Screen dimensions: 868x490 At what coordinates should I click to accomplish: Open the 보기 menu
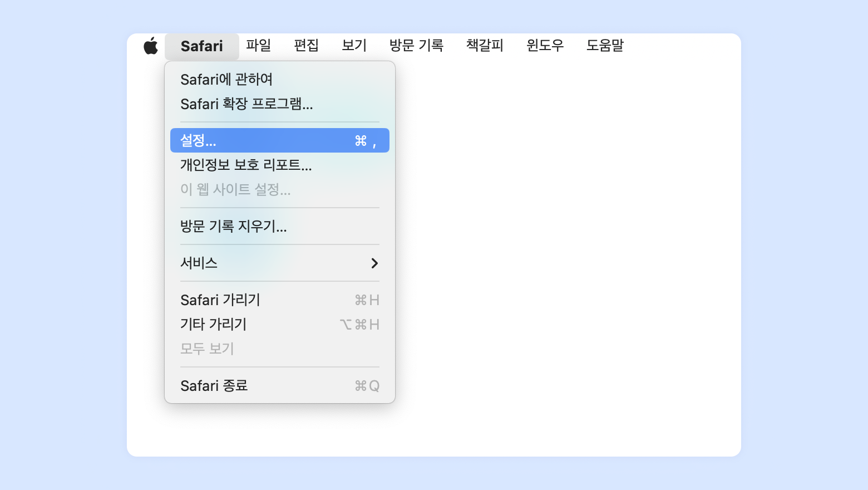click(354, 46)
